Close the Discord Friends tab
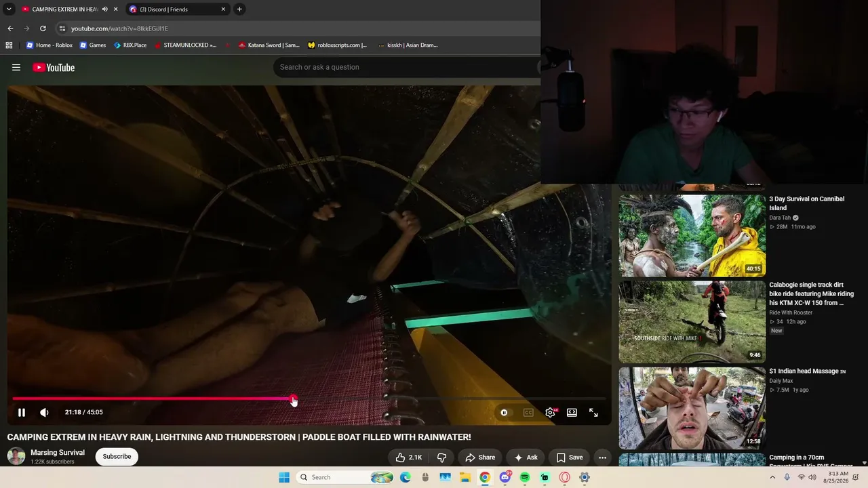Image resolution: width=868 pixels, height=488 pixels. 223,9
